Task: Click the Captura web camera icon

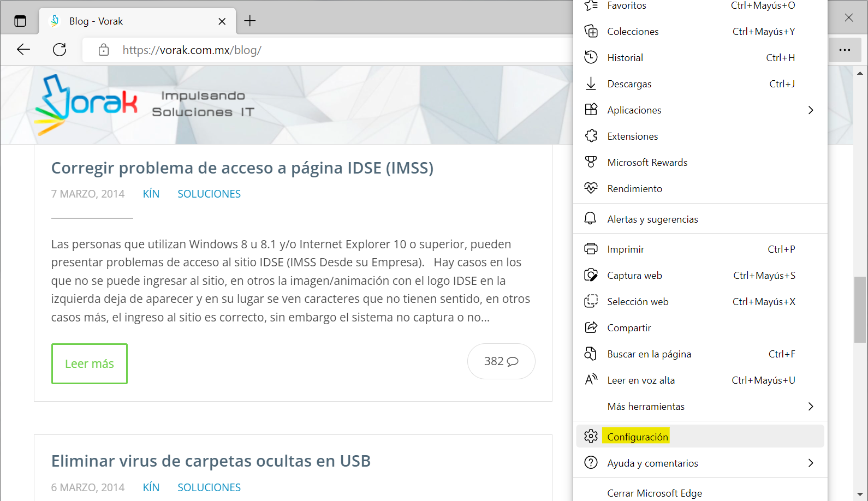Action: click(591, 275)
